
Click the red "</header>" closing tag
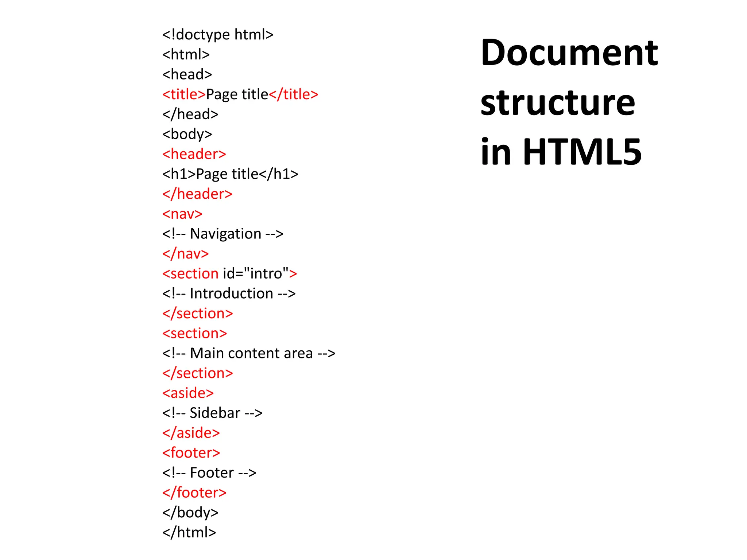pos(197,194)
